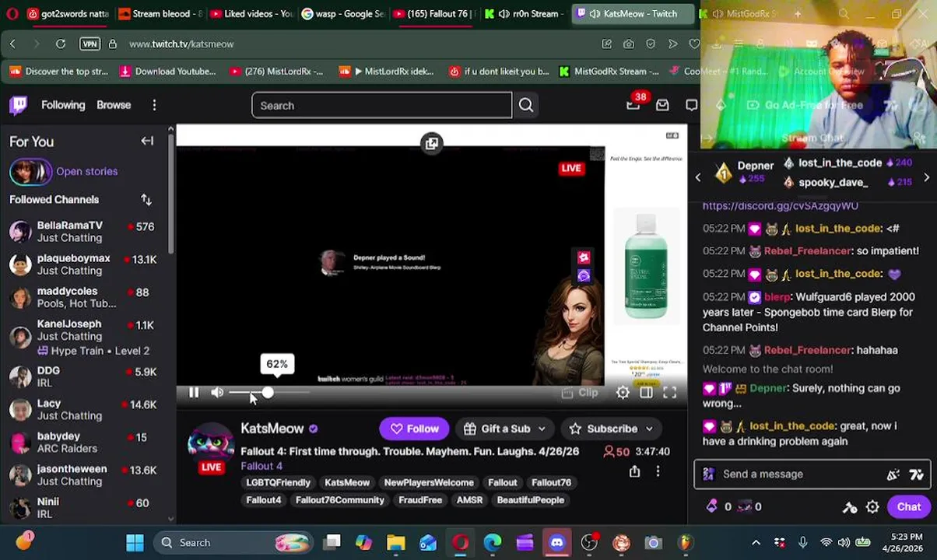Show previous chat leaderboard entries arrow
The height and width of the screenshot is (560, 937).
click(698, 177)
